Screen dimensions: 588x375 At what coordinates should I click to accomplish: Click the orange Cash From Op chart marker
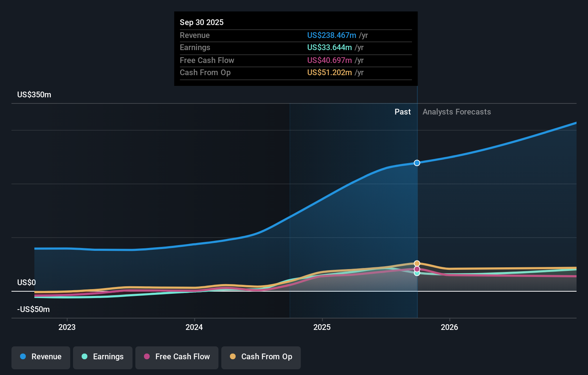(416, 263)
